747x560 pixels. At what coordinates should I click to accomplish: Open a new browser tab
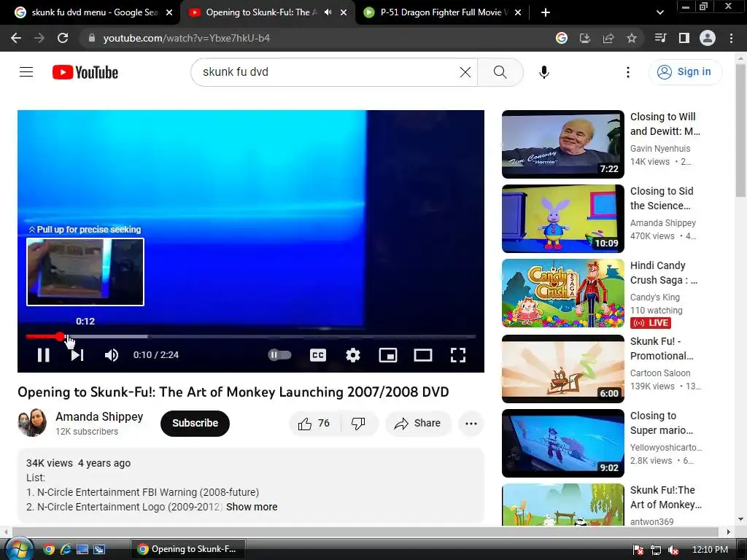click(x=546, y=12)
